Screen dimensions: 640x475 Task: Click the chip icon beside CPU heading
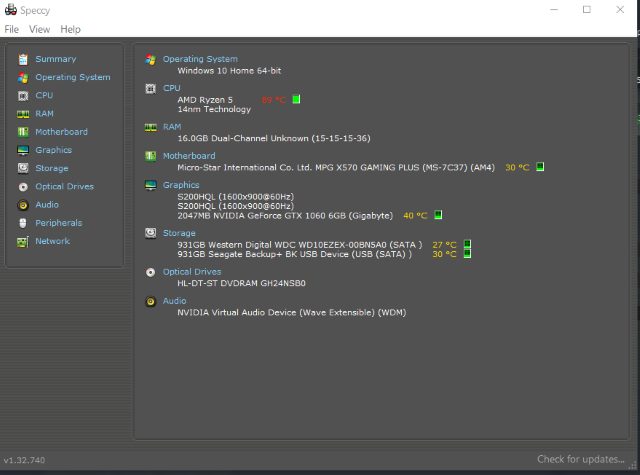pos(151,89)
